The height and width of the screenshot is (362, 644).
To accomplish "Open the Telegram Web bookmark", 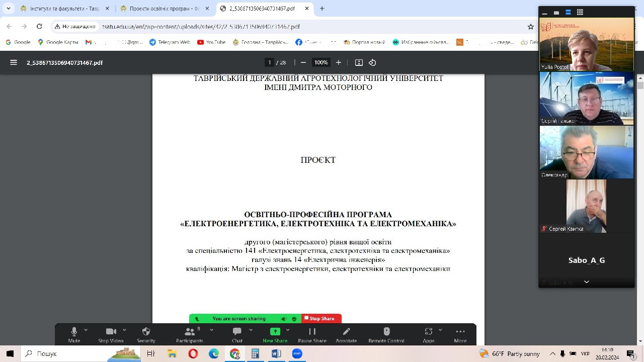I will 170,42.
